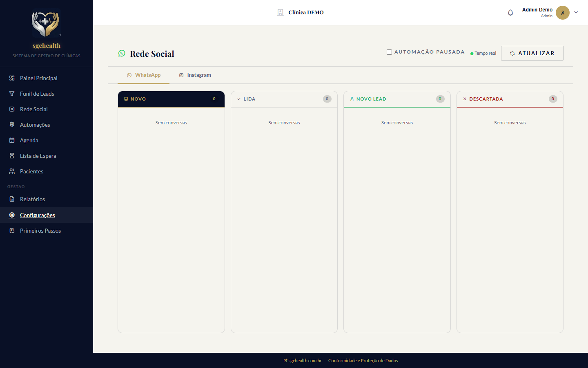Click the Rede Social sidebar icon
The image size is (588, 368).
(12, 109)
